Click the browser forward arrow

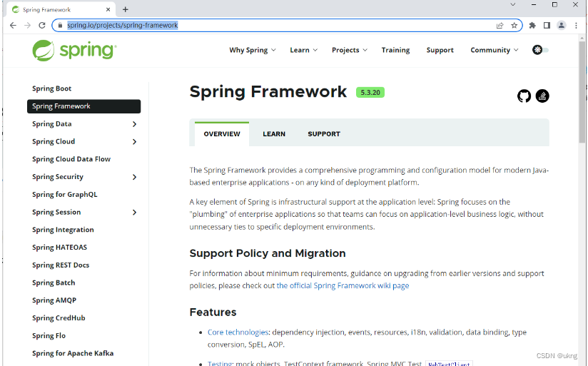click(27, 25)
